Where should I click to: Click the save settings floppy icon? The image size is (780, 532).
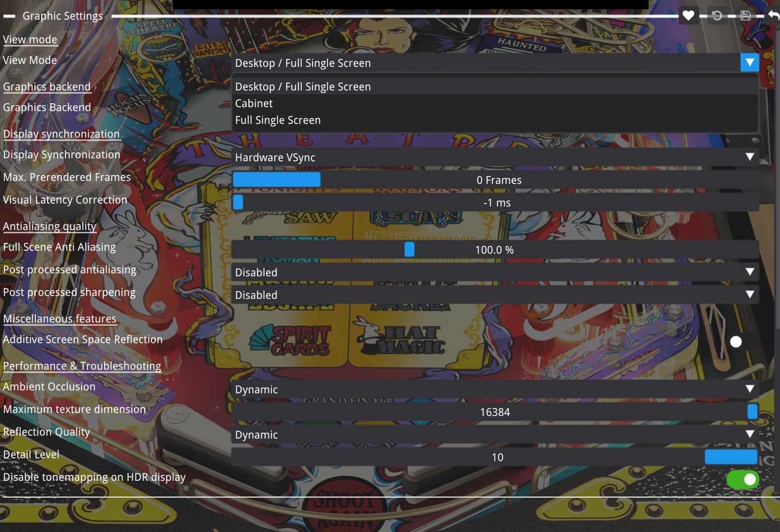(746, 16)
